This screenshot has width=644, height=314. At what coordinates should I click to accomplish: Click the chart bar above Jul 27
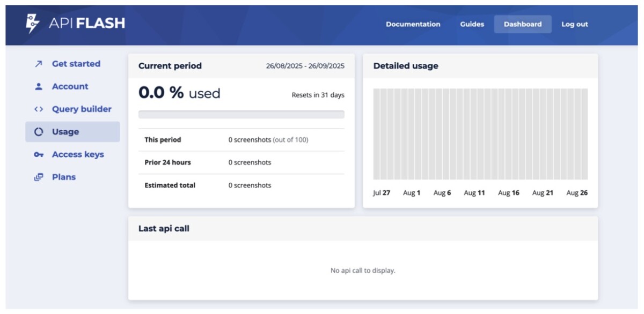click(x=377, y=134)
